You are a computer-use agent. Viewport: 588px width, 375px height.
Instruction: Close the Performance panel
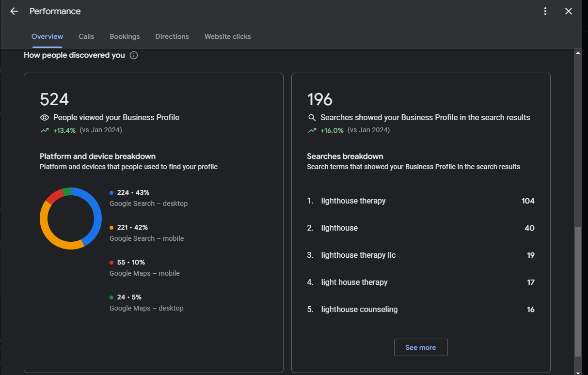point(569,11)
